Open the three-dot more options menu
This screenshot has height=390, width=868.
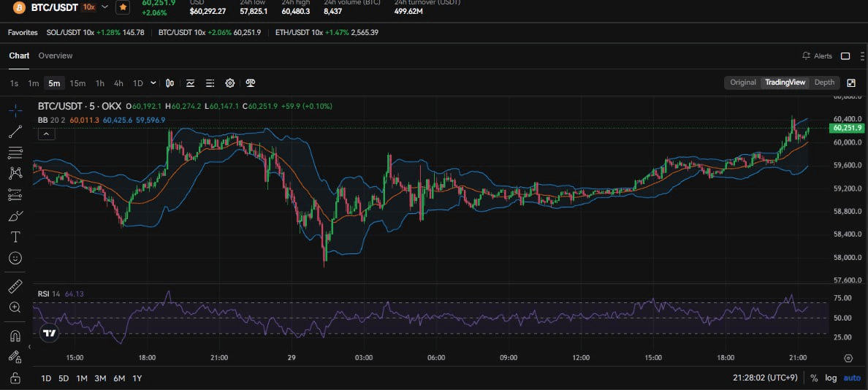point(862,56)
